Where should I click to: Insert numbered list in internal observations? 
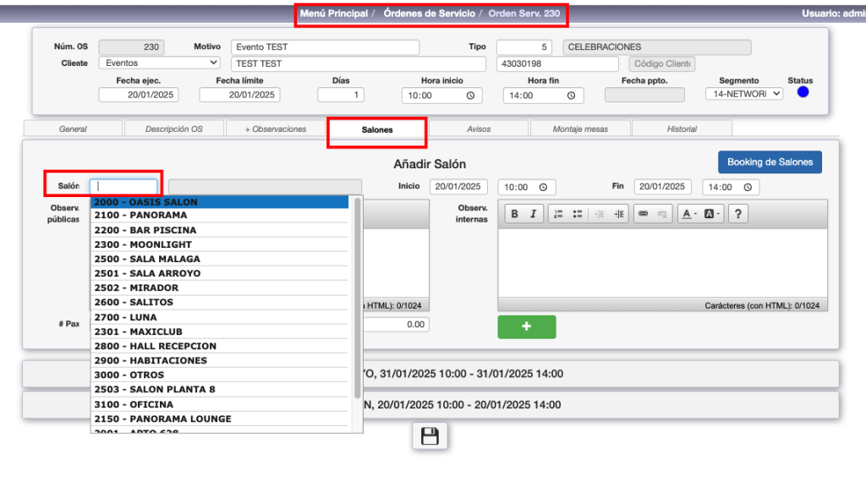click(x=558, y=215)
